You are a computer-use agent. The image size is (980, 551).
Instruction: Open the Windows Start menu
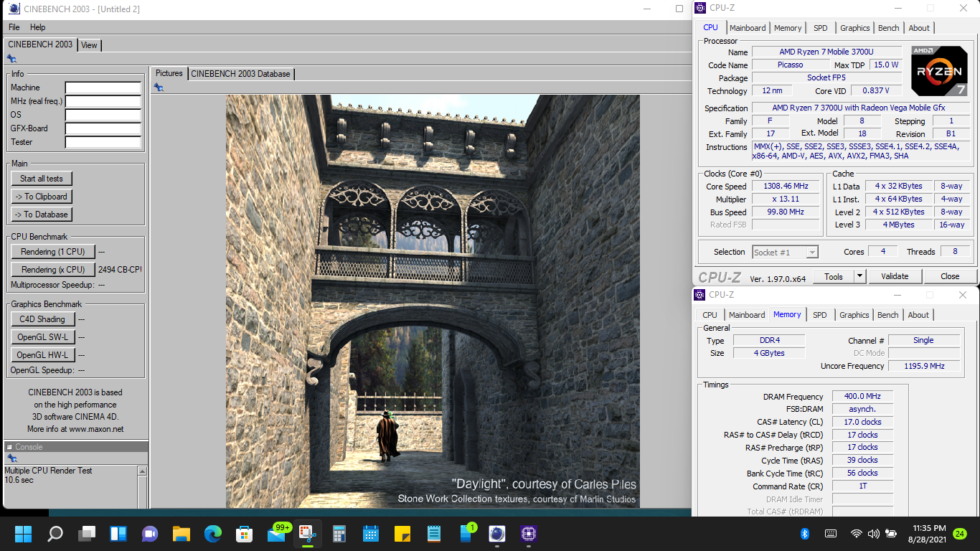point(23,534)
